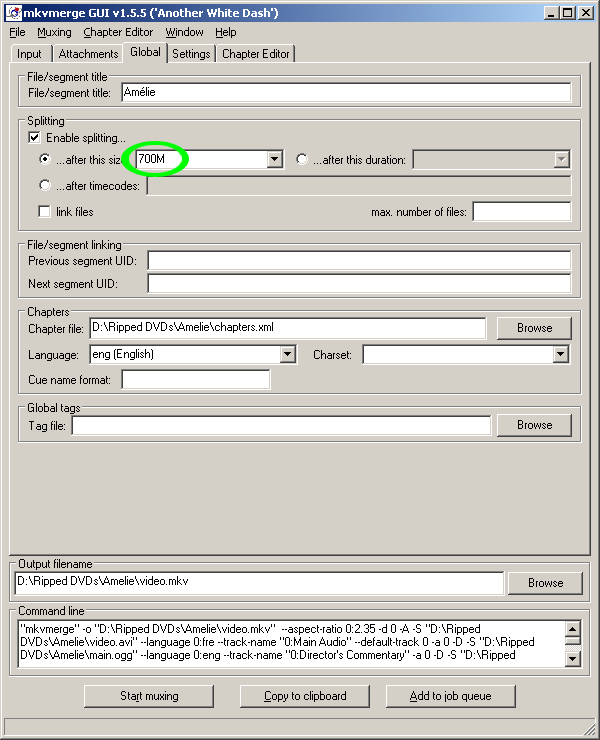Expand the split duration dropdown arrow
Screen dimensions: 600x740
[561, 160]
